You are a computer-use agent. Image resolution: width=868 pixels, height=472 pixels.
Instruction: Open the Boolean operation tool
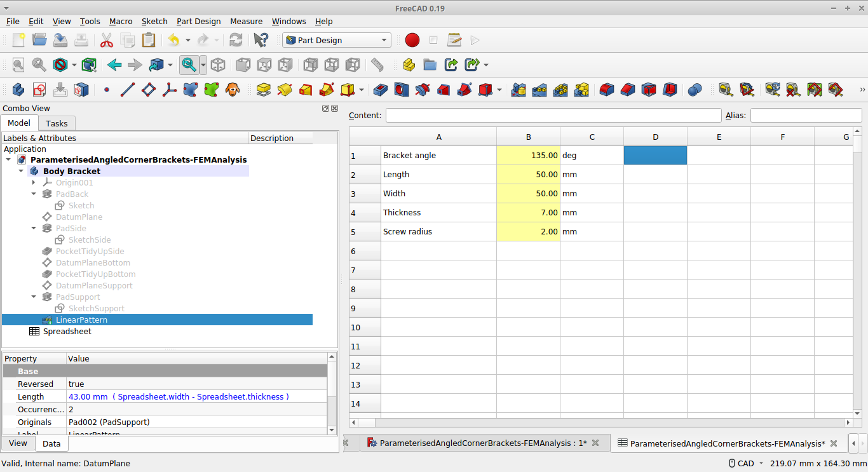click(x=695, y=90)
